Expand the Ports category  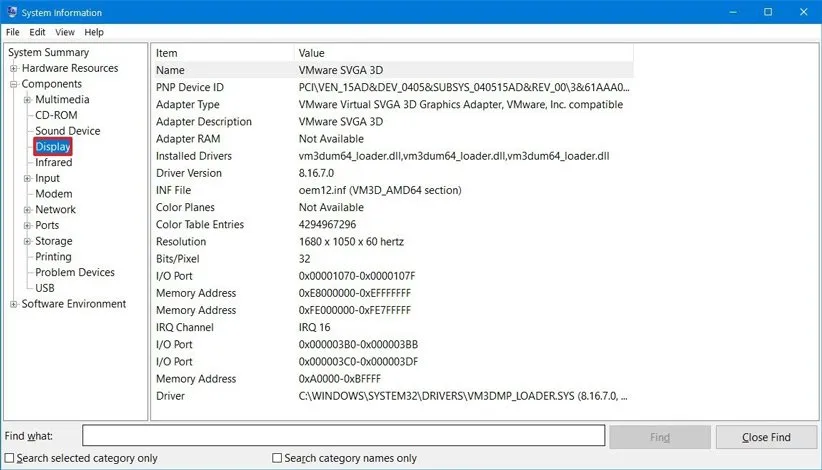click(27, 225)
